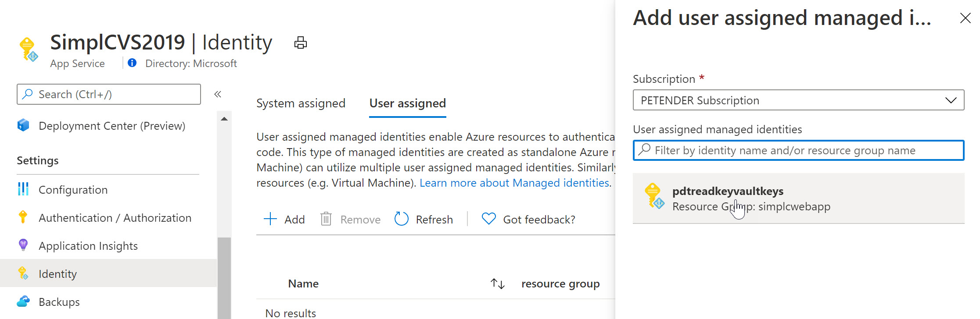Sort the Name column with arrows
This screenshot has height=319, width=980.
[497, 284]
